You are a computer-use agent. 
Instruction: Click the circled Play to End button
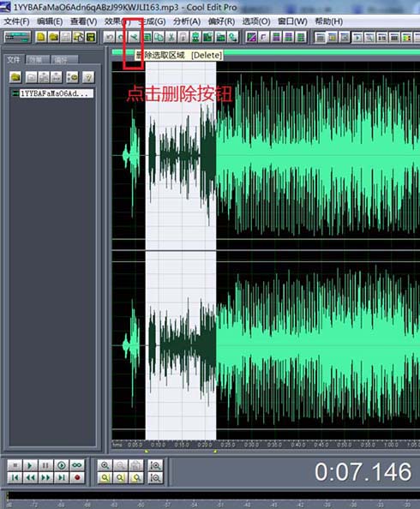pyautogui.click(x=61, y=465)
